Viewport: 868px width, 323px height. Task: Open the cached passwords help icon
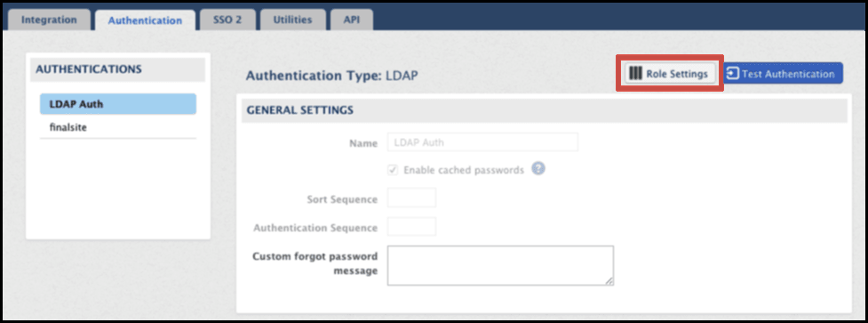[538, 169]
